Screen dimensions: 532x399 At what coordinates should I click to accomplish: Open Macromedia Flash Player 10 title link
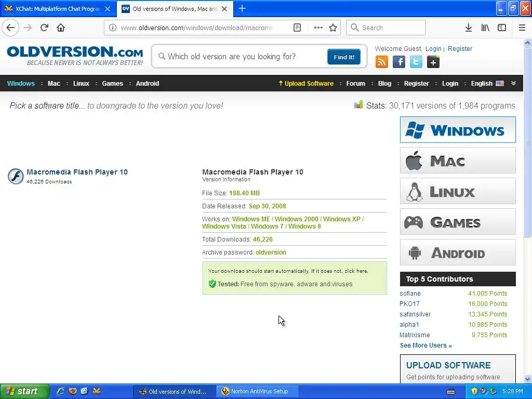[x=77, y=172]
